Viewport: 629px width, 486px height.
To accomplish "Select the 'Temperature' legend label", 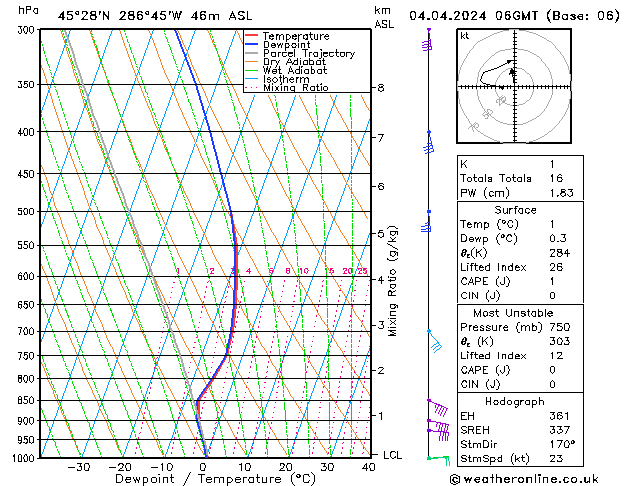I will (296, 36).
